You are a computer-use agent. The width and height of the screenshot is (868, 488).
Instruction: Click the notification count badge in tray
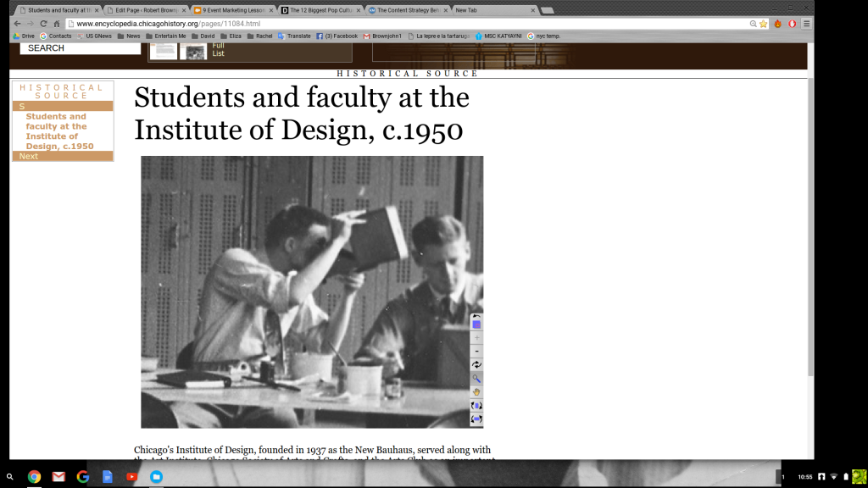point(782,476)
